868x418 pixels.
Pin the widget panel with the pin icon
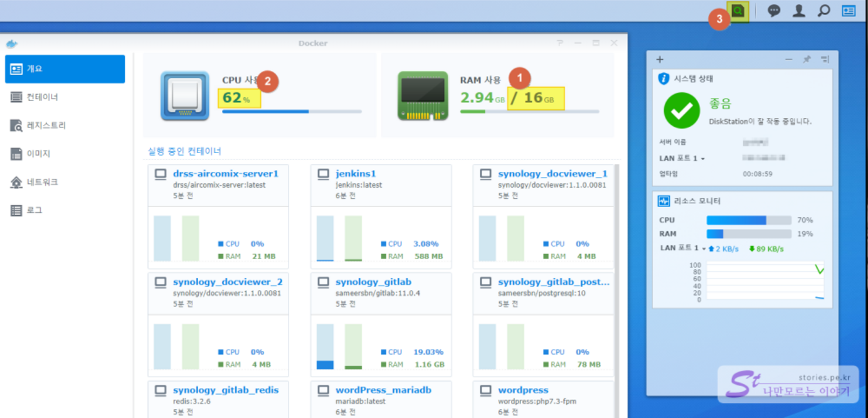pos(807,60)
